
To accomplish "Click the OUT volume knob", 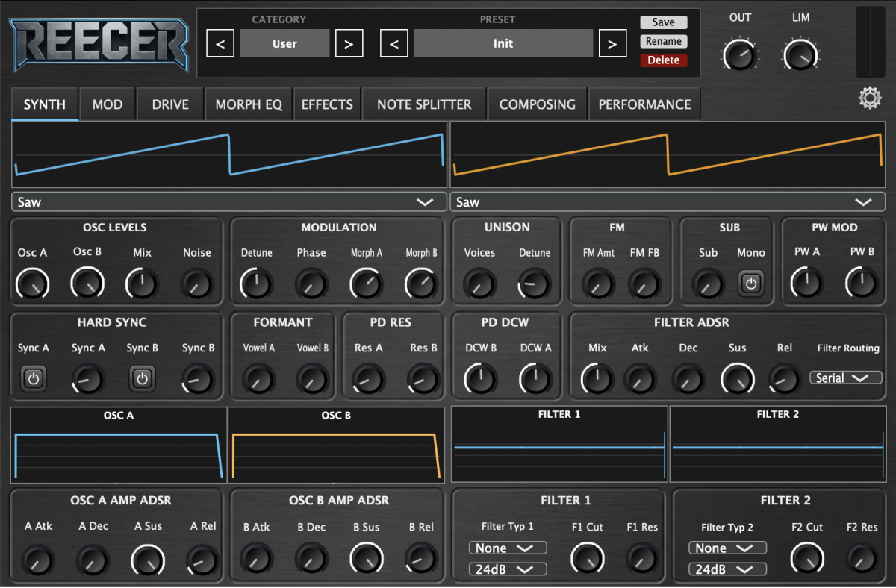I will (739, 56).
